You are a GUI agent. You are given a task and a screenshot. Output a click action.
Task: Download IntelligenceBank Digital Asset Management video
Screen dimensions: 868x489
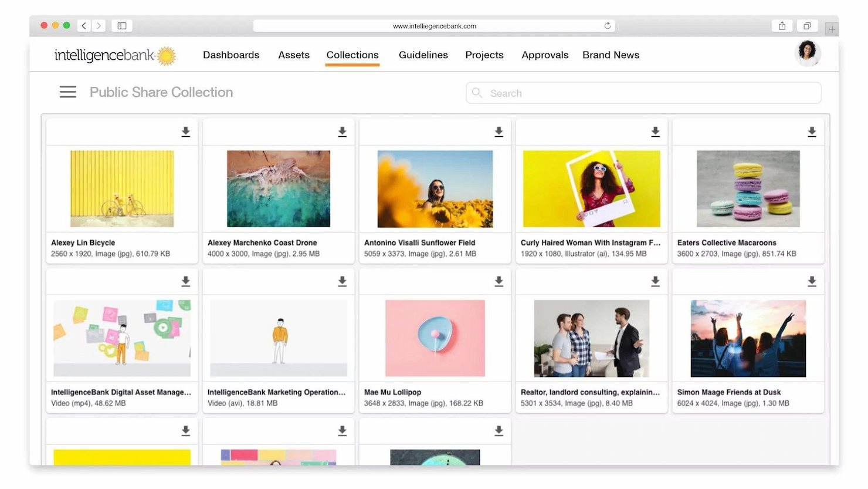pyautogui.click(x=185, y=282)
